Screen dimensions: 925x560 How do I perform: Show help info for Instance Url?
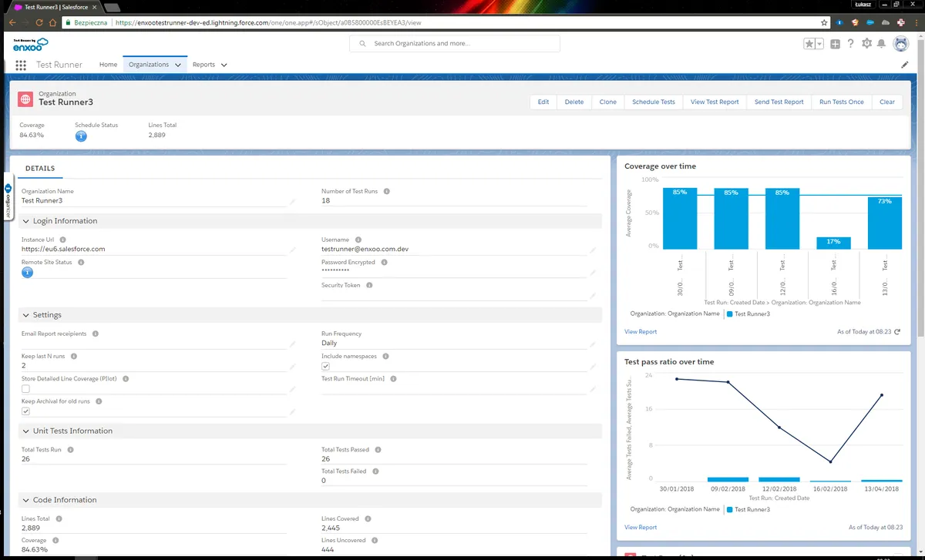pos(63,240)
